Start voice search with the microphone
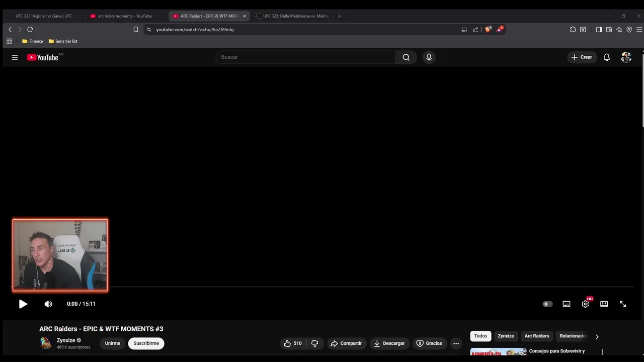Screen dimensions: 644x362 [429, 57]
